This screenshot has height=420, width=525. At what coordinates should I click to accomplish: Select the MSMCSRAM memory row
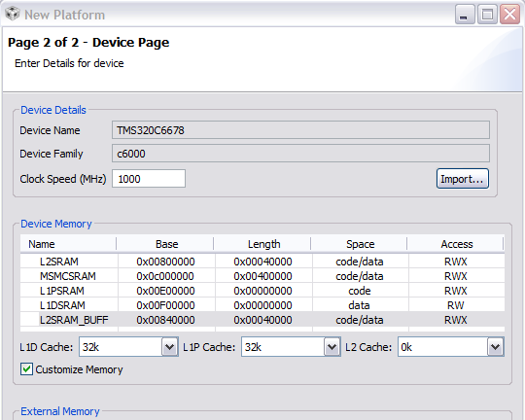tap(262, 276)
